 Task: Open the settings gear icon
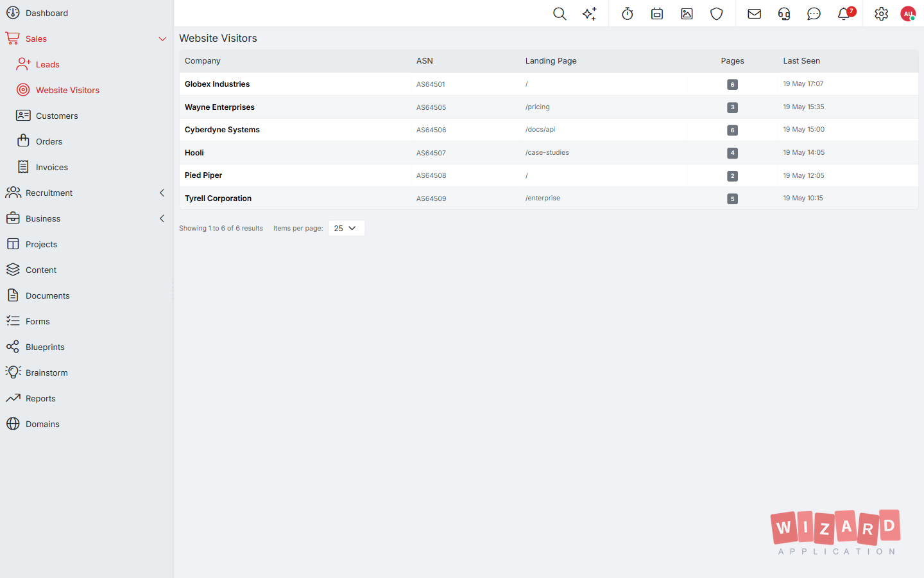[882, 13]
